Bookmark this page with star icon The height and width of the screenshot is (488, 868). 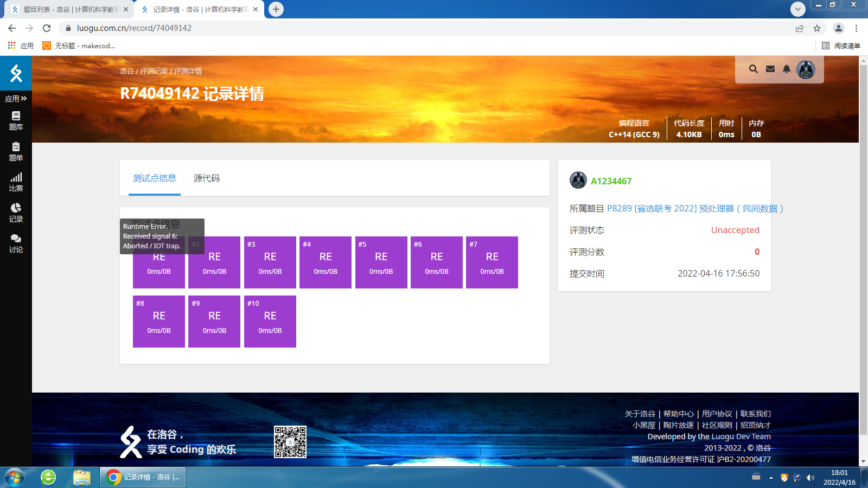coord(817,28)
